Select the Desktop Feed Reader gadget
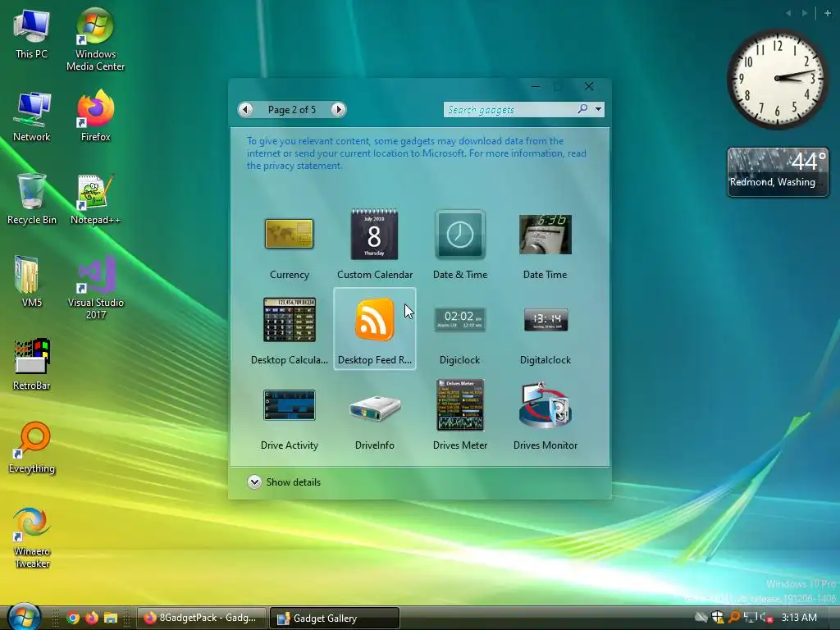Image resolution: width=840 pixels, height=630 pixels. 374,329
